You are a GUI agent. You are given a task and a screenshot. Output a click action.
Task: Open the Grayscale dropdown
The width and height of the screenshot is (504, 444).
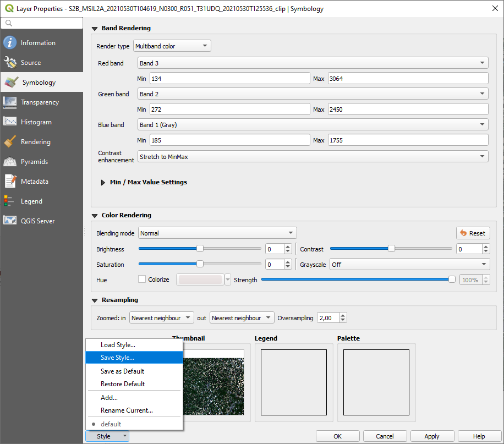point(409,265)
